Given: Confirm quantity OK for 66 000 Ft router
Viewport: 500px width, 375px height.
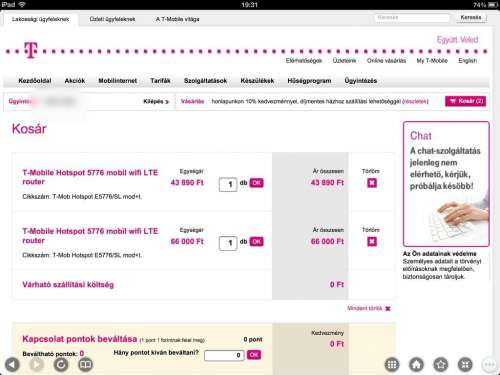Looking at the screenshot, I should tap(256, 241).
